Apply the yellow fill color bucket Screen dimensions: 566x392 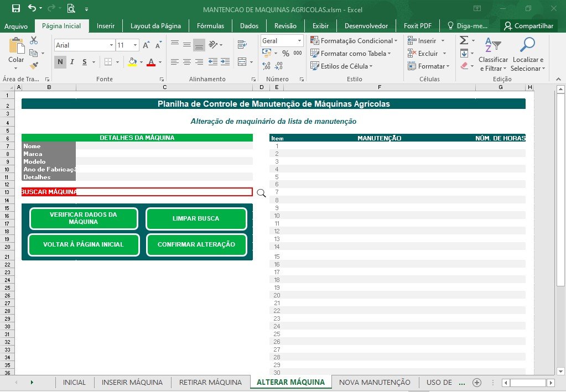coord(132,62)
